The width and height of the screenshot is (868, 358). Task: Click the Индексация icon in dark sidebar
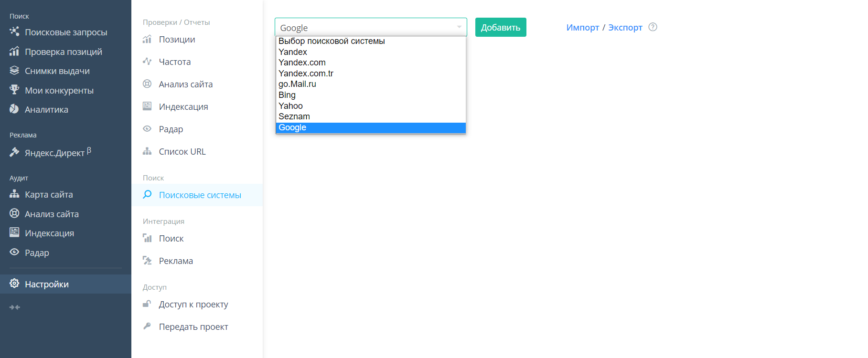14,232
